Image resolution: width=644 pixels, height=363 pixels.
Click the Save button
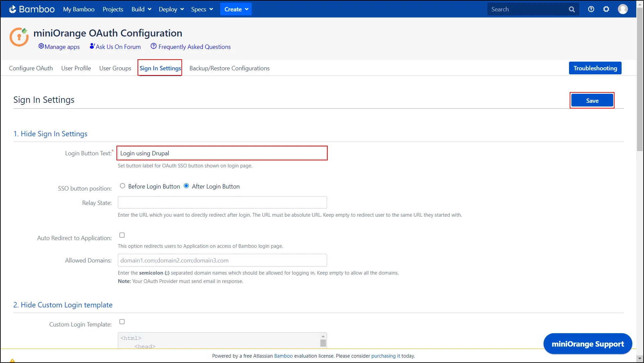click(x=592, y=100)
